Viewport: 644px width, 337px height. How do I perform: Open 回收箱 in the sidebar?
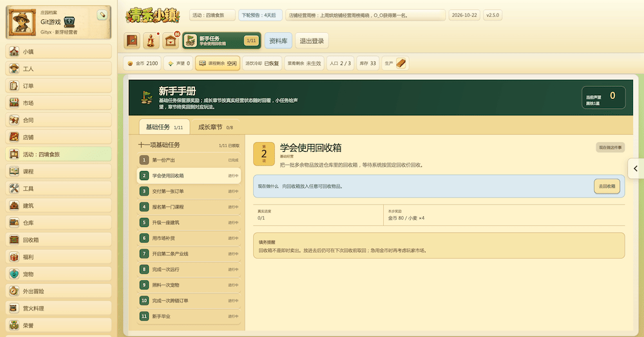tap(59, 240)
